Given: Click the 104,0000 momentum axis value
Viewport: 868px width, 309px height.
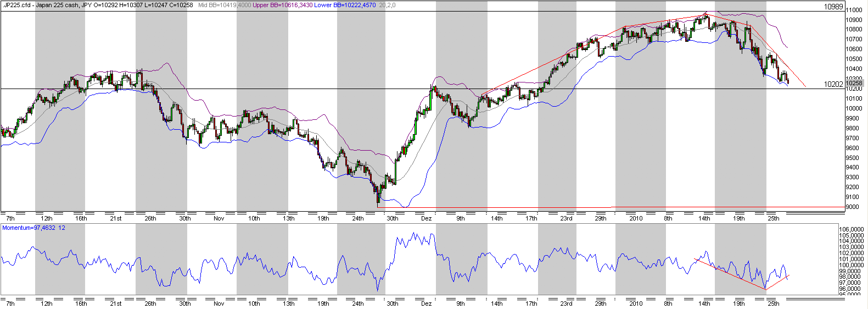Looking at the screenshot, I should [x=853, y=241].
